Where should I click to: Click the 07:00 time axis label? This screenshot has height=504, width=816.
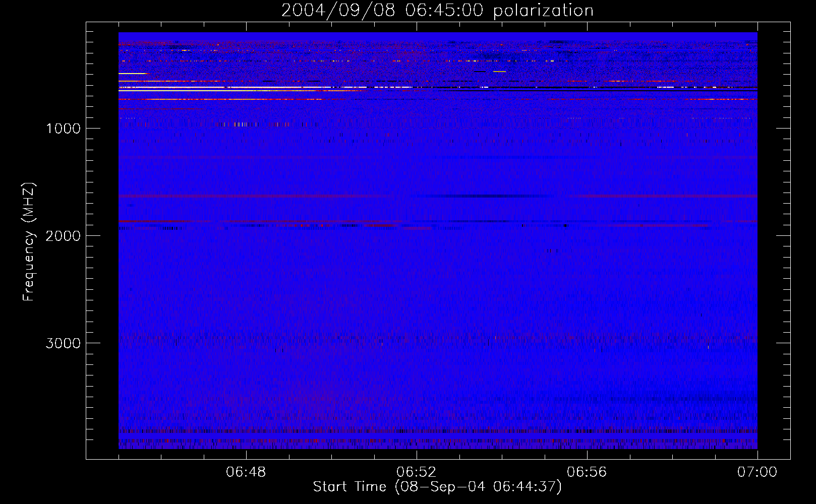(x=757, y=472)
